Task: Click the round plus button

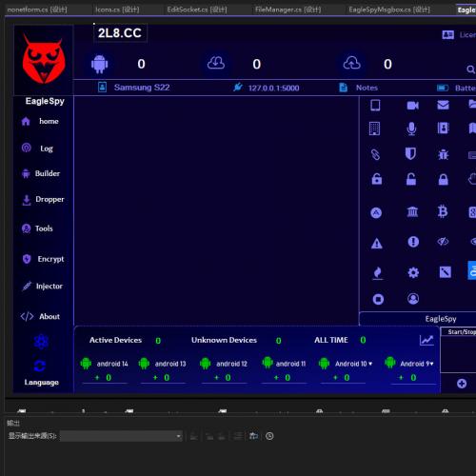Action: [x=462, y=384]
